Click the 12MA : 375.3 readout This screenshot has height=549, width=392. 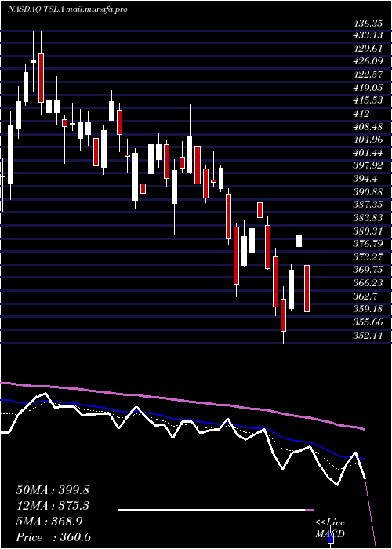53,506
